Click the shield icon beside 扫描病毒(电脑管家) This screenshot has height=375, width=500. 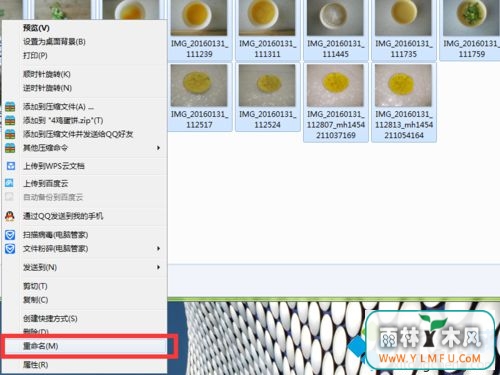tap(10, 235)
